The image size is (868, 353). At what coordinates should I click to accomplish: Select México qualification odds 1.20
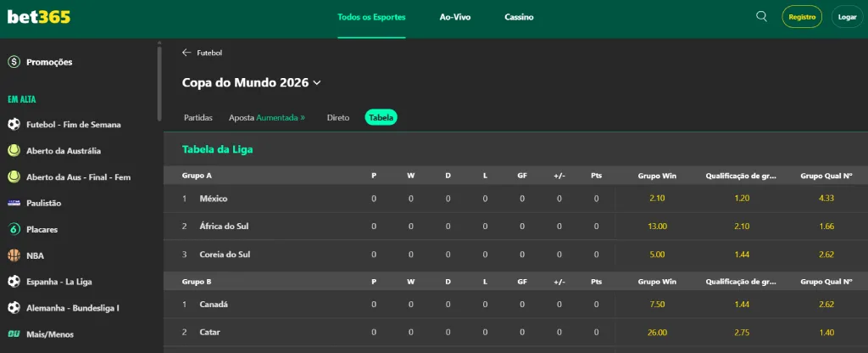tap(741, 199)
